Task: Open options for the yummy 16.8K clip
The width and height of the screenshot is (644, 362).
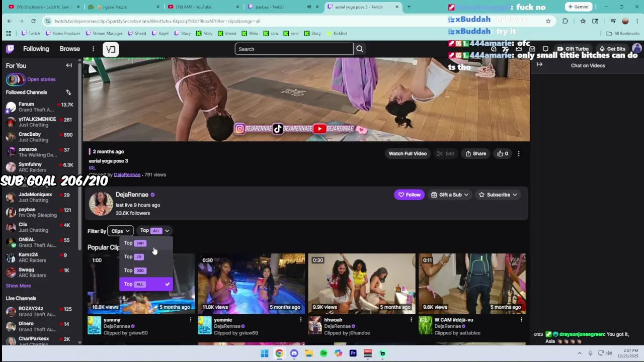Action: [190, 320]
